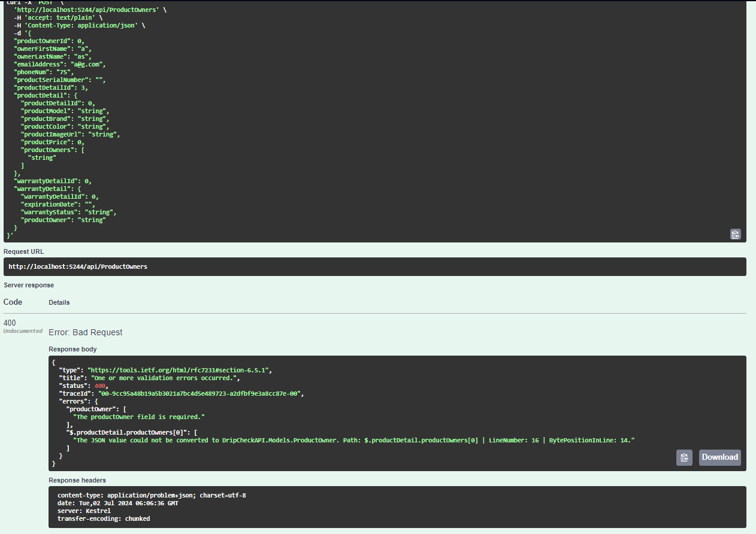
Task: Click the 'Response body' heading
Action: [72, 349]
